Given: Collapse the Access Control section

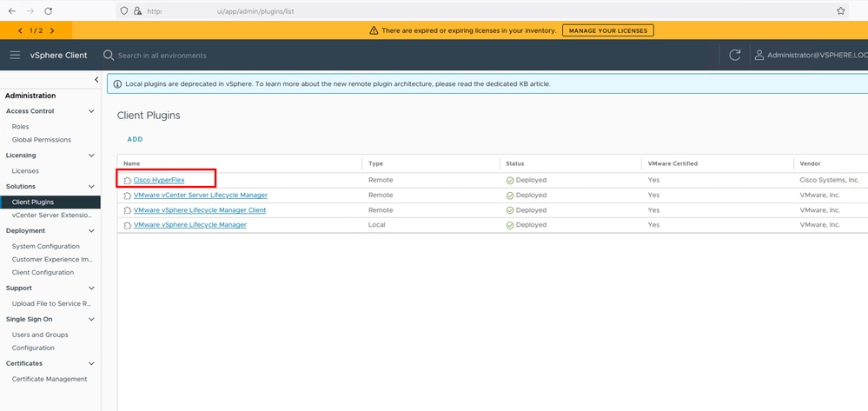Looking at the screenshot, I should [91, 111].
